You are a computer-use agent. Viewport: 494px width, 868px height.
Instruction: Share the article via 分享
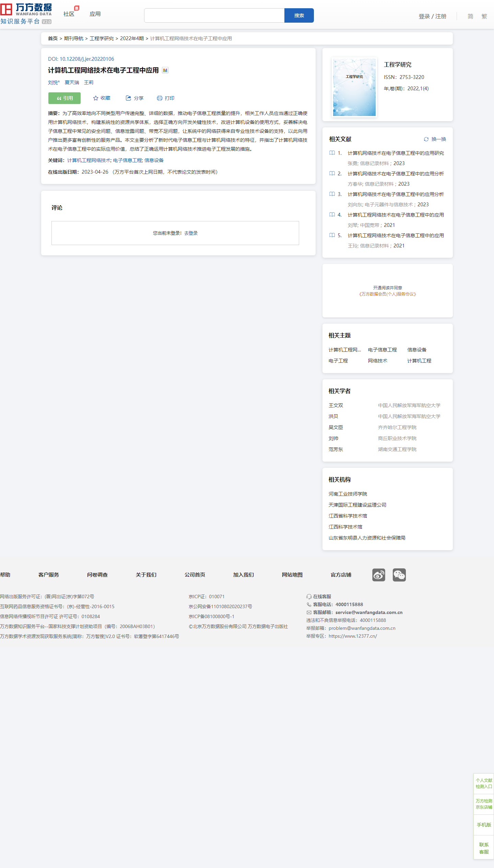click(x=134, y=98)
